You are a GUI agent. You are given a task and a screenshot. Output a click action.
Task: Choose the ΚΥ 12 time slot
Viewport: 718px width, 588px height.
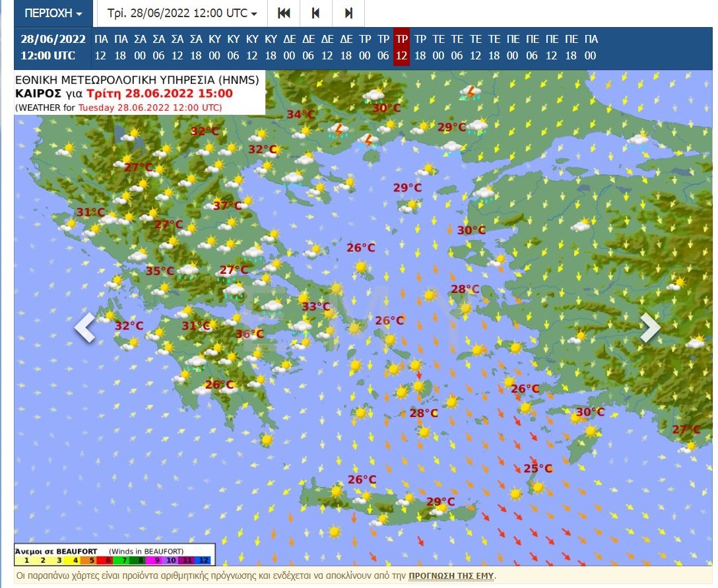pyautogui.click(x=252, y=47)
